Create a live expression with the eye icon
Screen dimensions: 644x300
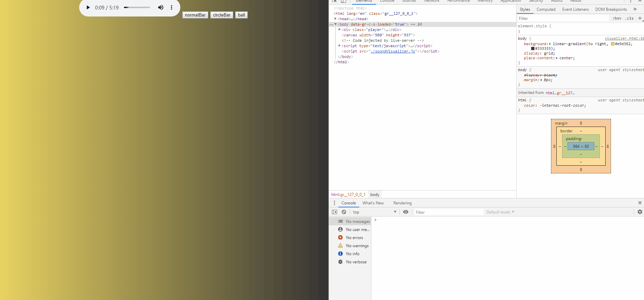pyautogui.click(x=406, y=212)
